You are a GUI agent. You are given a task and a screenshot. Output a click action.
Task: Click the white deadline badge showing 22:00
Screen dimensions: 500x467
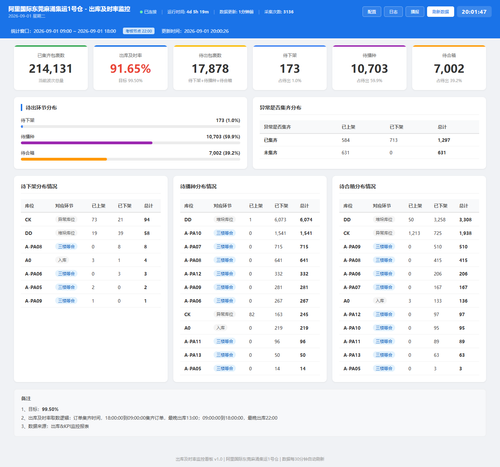pyautogui.click(x=138, y=31)
